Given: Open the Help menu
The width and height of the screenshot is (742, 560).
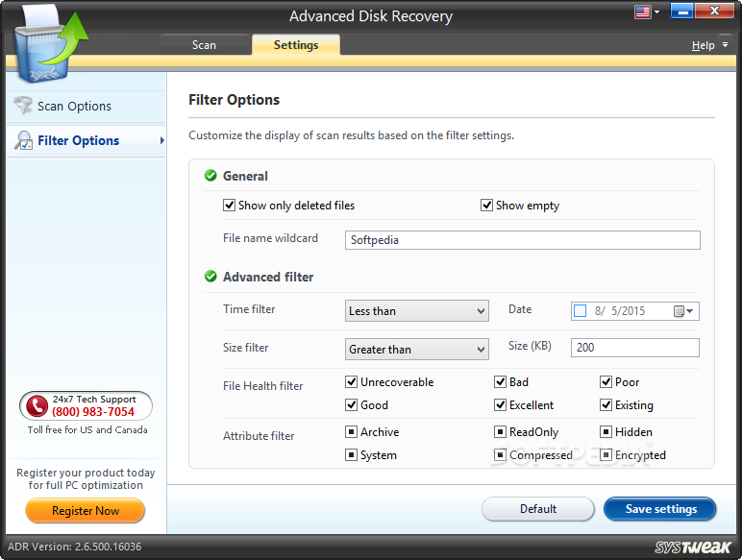Looking at the screenshot, I should pyautogui.click(x=703, y=45).
